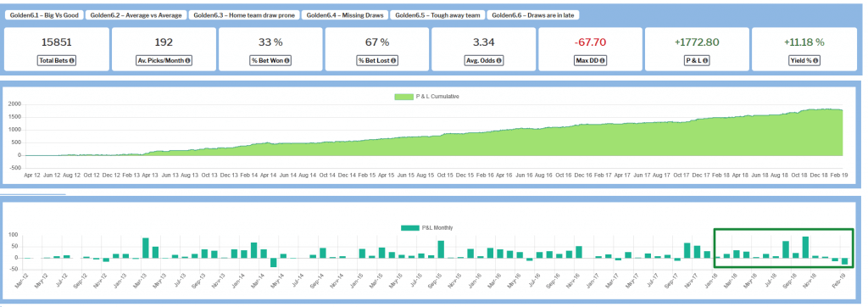Image resolution: width=868 pixels, height=307 pixels.
Task: Switch to Golden6.5 – Tough away team tab
Action: click(437, 15)
